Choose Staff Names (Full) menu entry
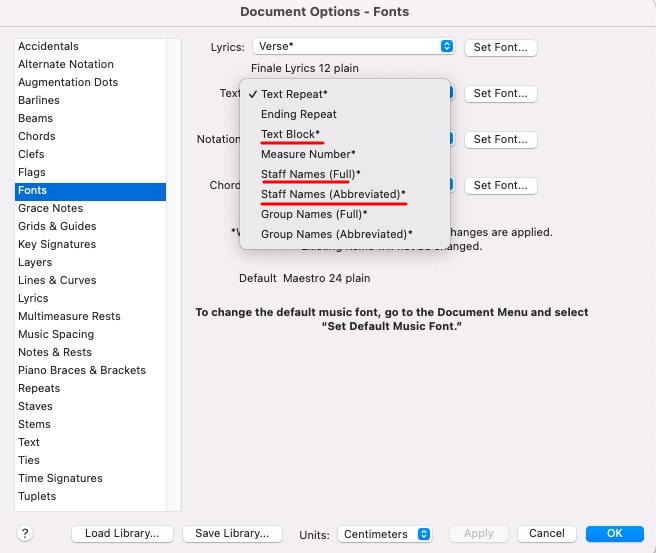656x553 pixels. click(x=310, y=174)
